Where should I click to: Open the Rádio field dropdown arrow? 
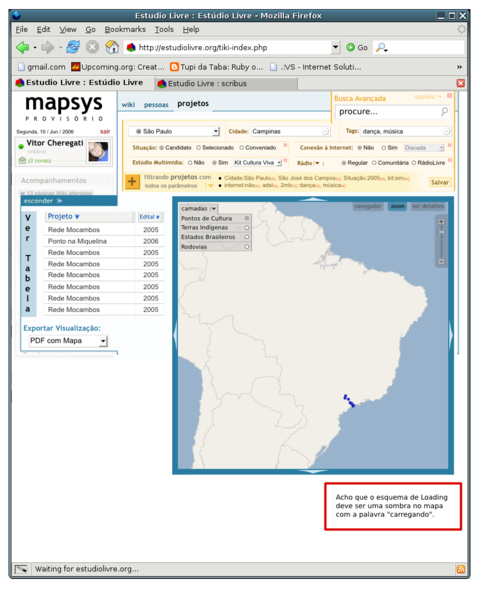pos(317,163)
